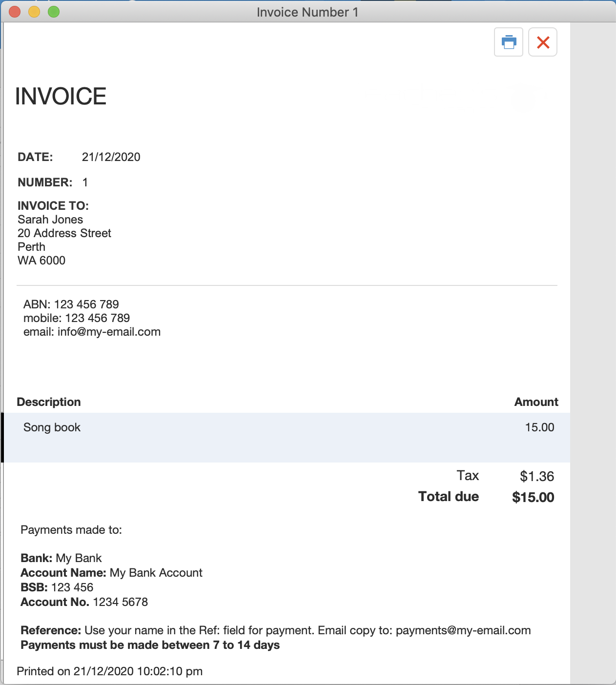Click the Total due $15.00 value
This screenshot has width=616, height=685.
coord(533,497)
